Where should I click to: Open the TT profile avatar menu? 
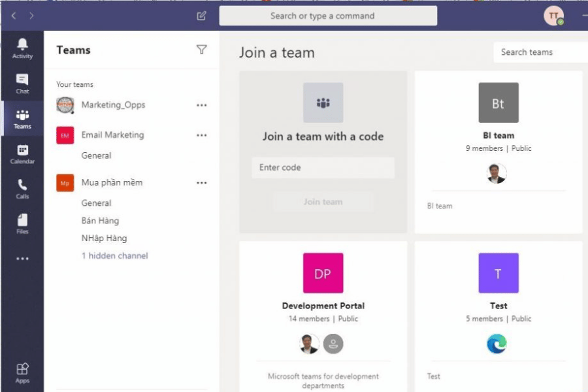point(554,16)
